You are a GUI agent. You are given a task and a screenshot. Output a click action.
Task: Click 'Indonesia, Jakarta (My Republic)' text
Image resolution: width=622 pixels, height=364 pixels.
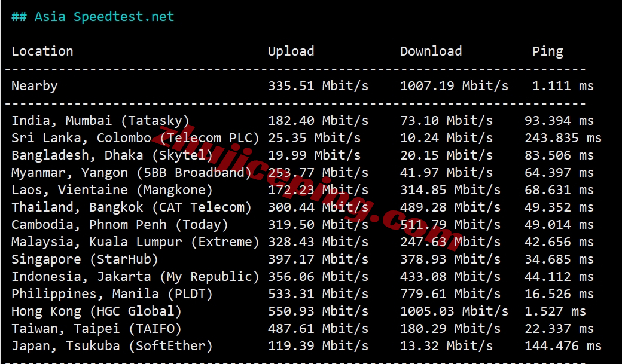(x=135, y=277)
